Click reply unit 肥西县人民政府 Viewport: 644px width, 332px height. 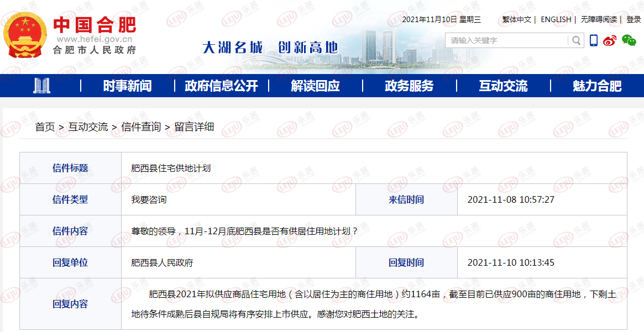click(162, 262)
